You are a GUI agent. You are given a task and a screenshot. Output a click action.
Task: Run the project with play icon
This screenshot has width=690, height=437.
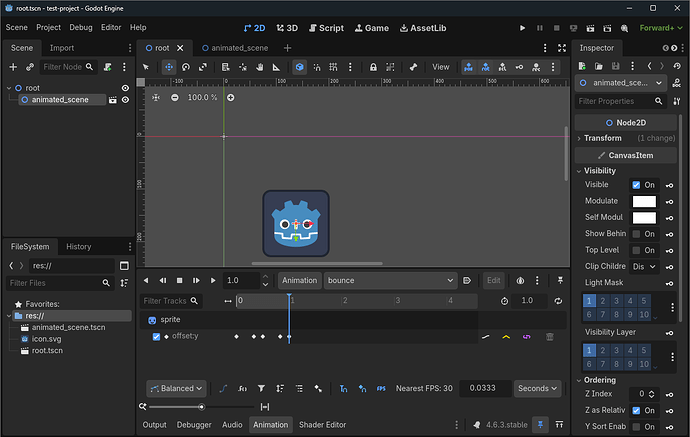click(522, 28)
